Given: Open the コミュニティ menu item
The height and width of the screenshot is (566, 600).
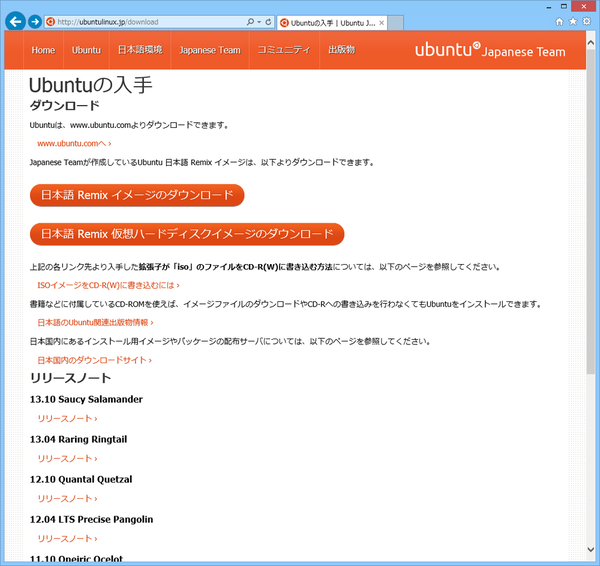Looking at the screenshot, I should pyautogui.click(x=284, y=50).
